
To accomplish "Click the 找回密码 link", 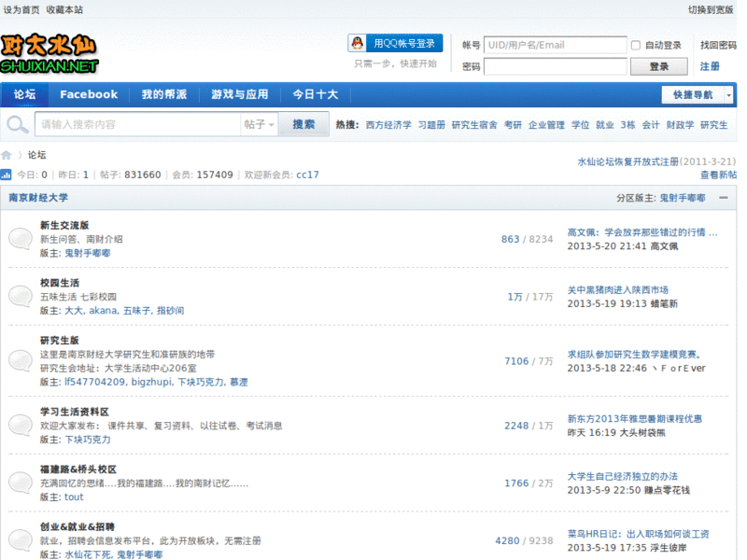I will click(x=718, y=45).
